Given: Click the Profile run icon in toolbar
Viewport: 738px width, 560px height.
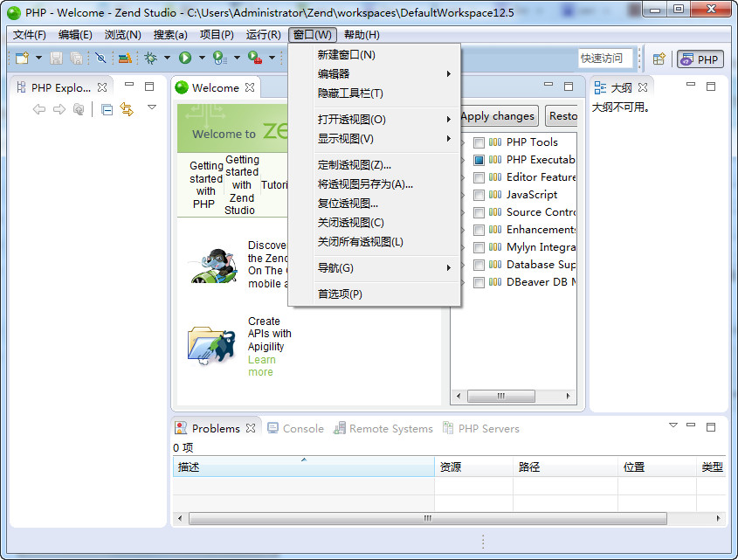Looking at the screenshot, I should [x=220, y=58].
